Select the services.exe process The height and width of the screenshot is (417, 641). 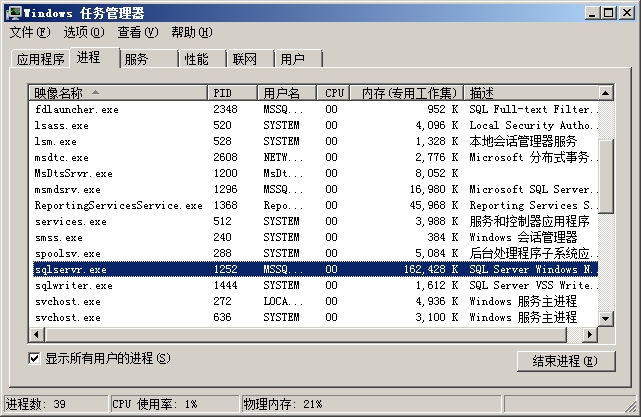pyautogui.click(x=314, y=222)
